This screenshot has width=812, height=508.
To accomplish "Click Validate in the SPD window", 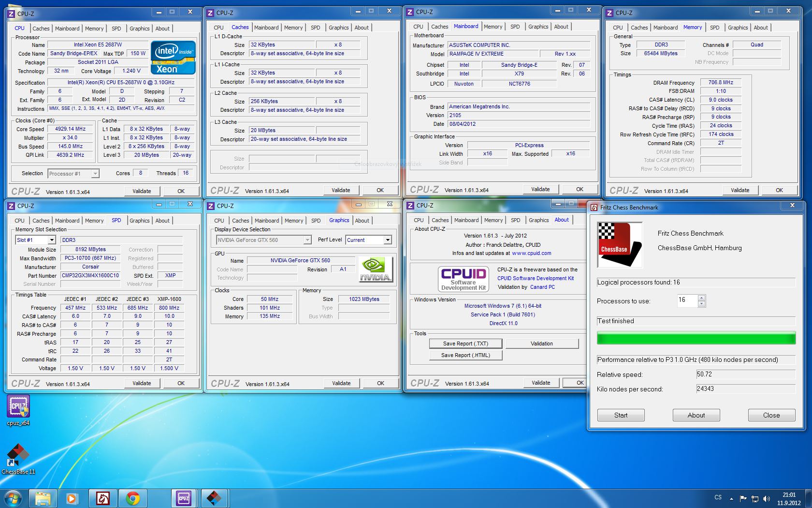I will click(142, 383).
